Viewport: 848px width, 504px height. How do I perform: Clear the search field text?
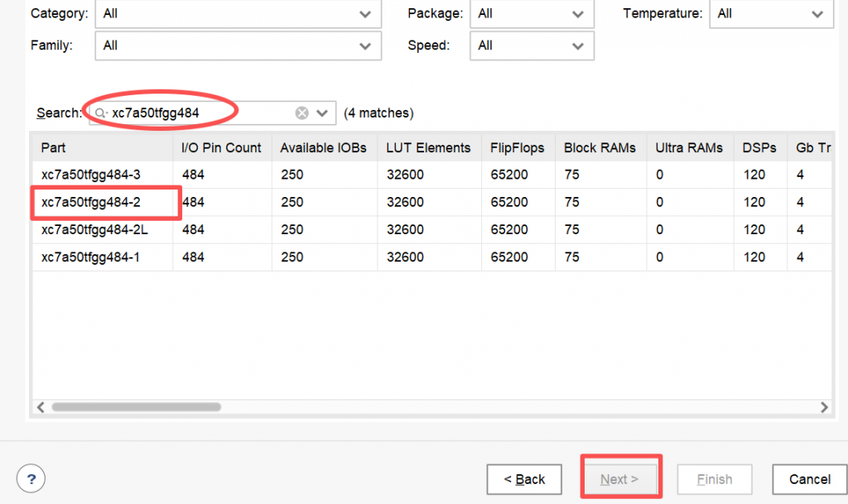(302, 113)
